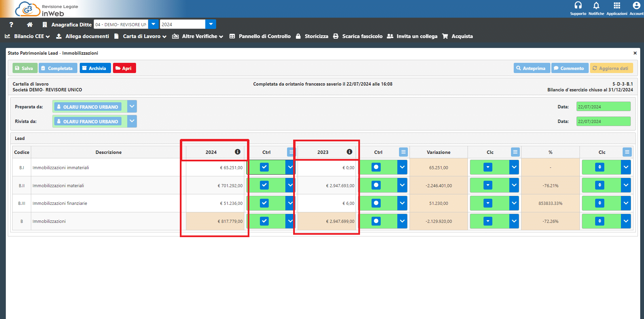Open the Notifiche bell icon
This screenshot has height=319, width=644.
click(596, 5)
